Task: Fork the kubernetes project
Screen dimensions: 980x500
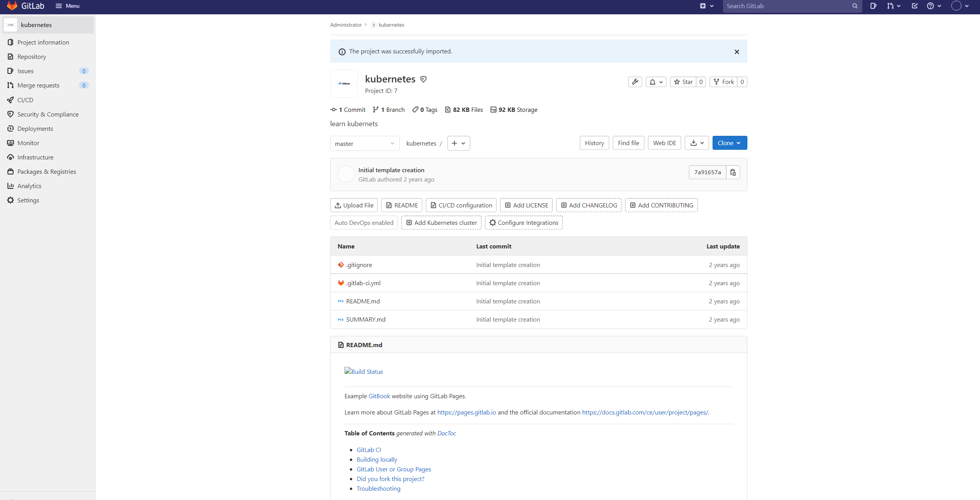Action: pos(723,82)
